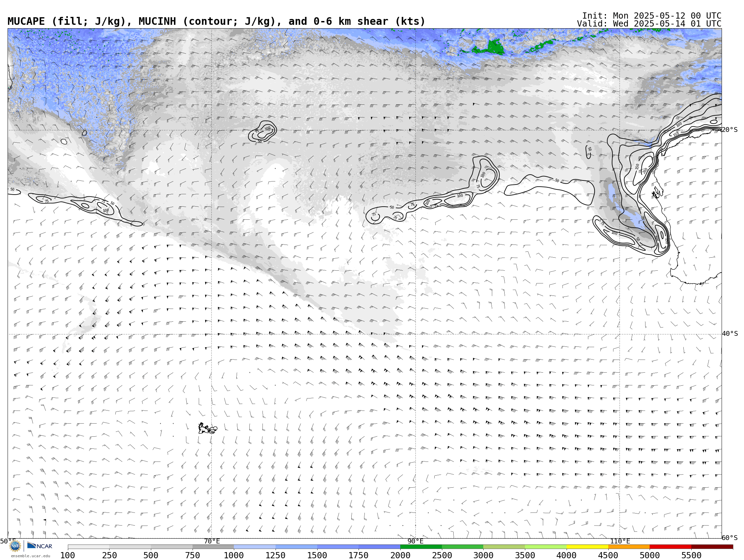Open the ensemble.ucar.edu link text

pyautogui.click(x=30, y=556)
